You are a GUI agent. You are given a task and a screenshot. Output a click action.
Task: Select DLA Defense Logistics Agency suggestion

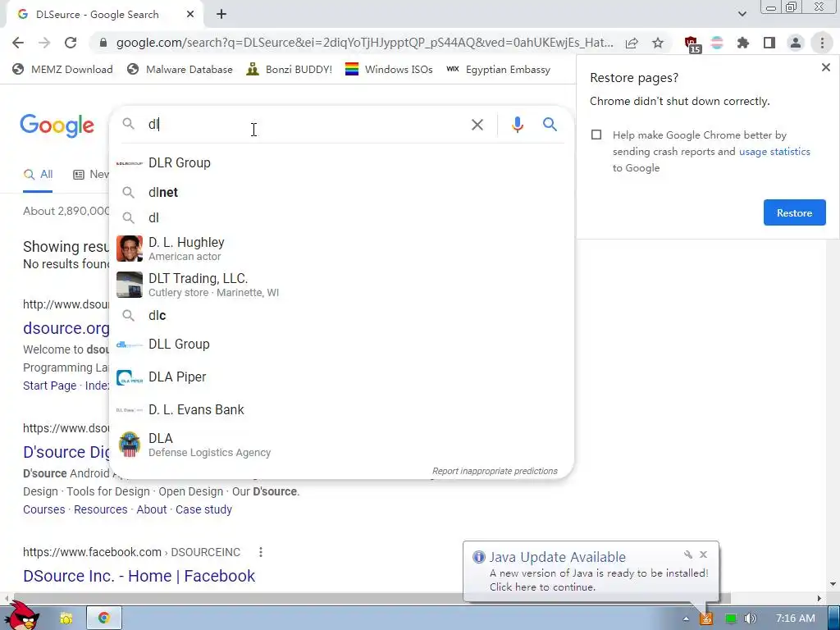click(x=341, y=445)
